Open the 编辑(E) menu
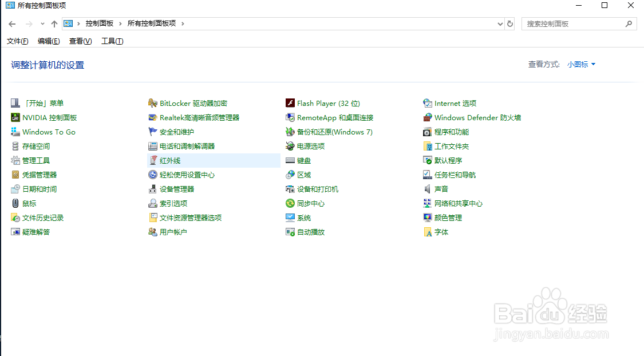The height and width of the screenshot is (356, 644). coord(49,41)
